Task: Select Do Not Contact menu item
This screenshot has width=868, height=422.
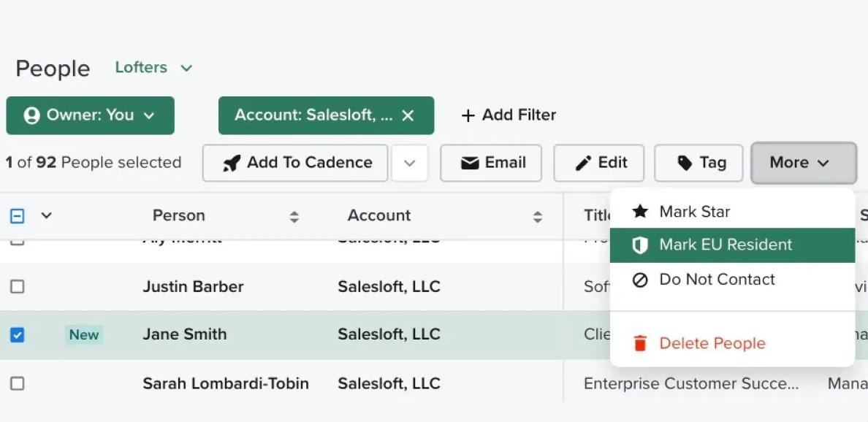Action: coord(732,280)
